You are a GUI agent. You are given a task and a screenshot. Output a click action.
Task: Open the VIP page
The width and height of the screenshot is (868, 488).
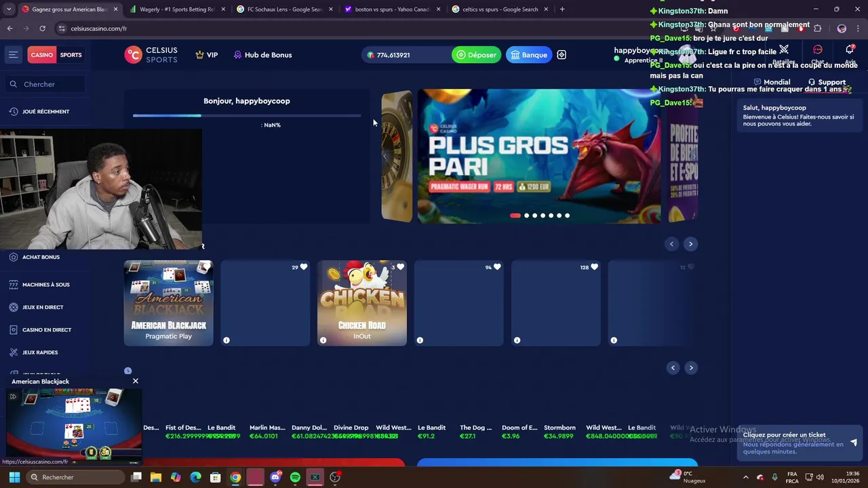click(x=207, y=55)
